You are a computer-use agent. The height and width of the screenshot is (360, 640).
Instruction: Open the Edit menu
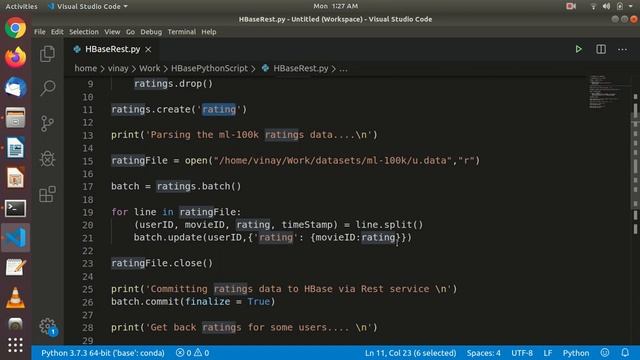(57, 32)
